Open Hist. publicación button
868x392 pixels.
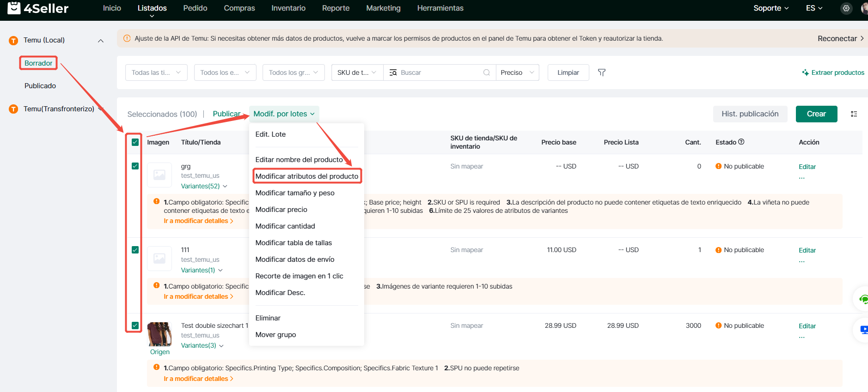750,114
